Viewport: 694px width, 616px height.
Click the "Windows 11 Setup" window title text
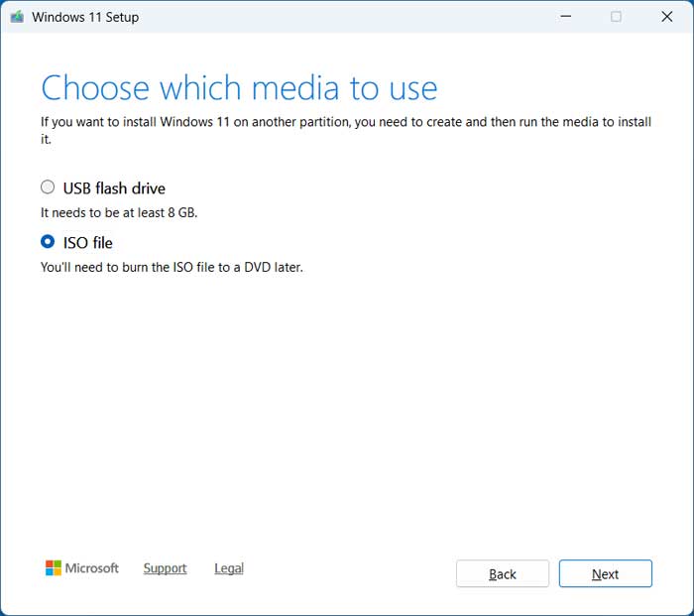click(85, 17)
